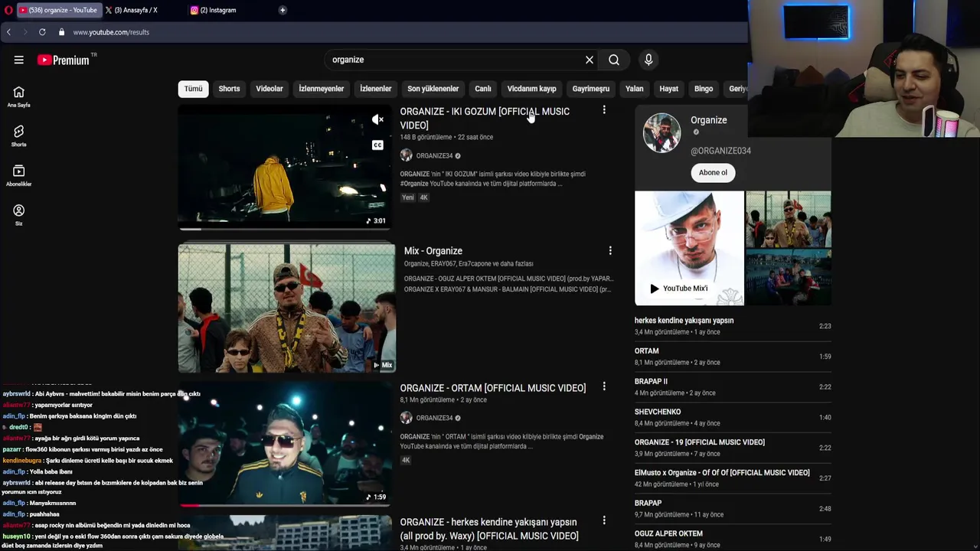Viewport: 980px width, 551px height.
Task: Unmute the IKI GOZUM preview thumbnail
Action: [377, 119]
